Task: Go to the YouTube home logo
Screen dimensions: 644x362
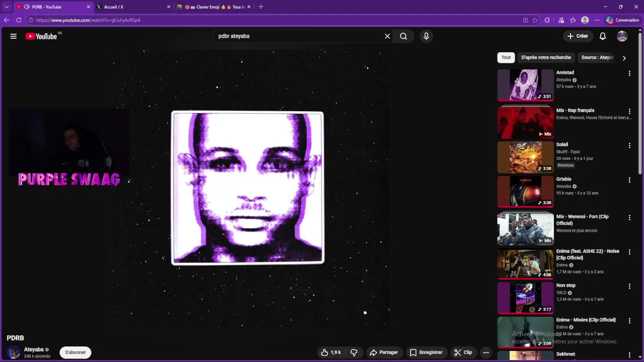Action: (41, 36)
